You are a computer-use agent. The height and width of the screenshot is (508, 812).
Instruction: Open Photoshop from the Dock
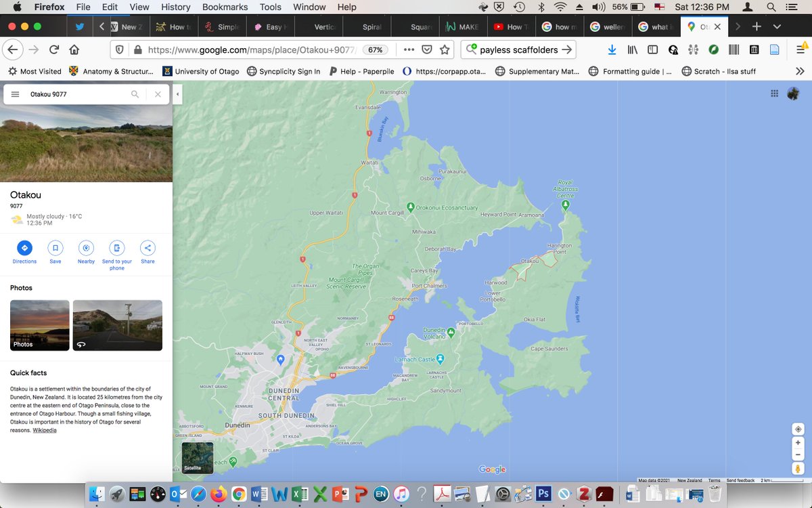[542, 494]
